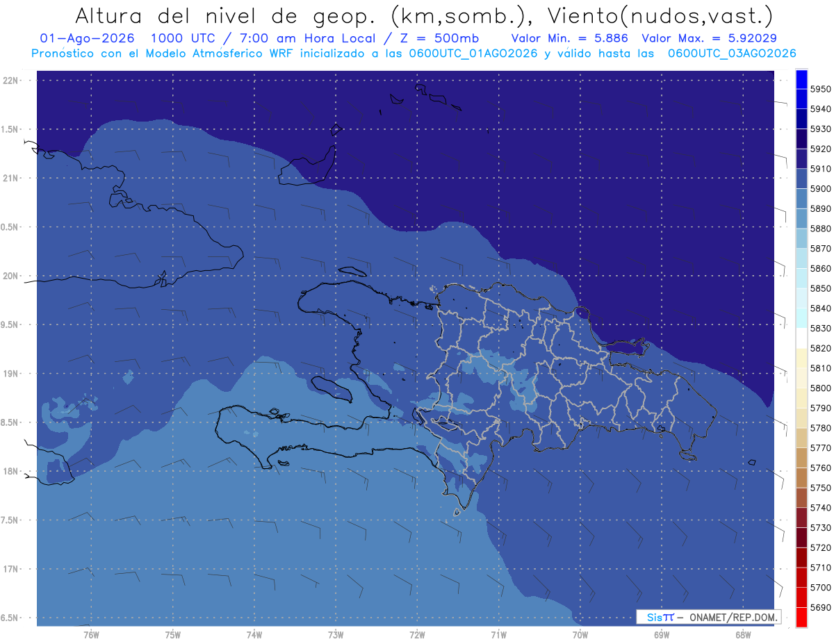Click the '5850' color bar value

(x=820, y=288)
